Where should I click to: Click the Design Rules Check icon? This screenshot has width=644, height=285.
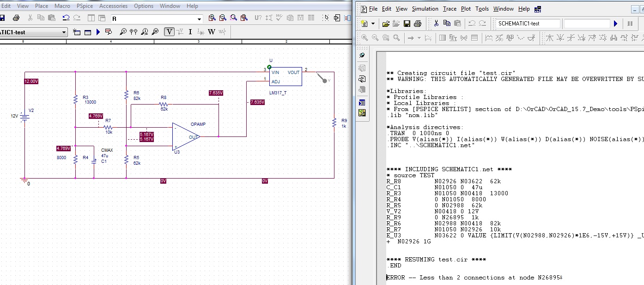(x=279, y=18)
